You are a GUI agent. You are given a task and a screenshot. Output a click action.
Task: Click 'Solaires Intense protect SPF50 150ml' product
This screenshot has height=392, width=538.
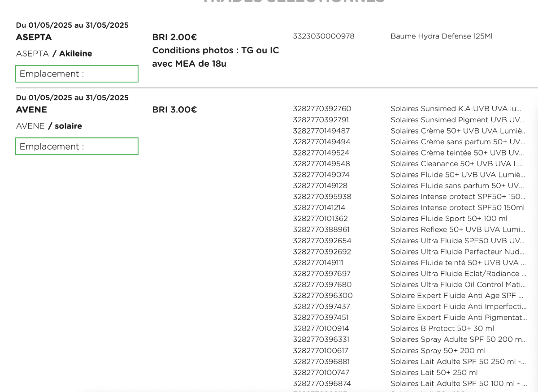(458, 208)
